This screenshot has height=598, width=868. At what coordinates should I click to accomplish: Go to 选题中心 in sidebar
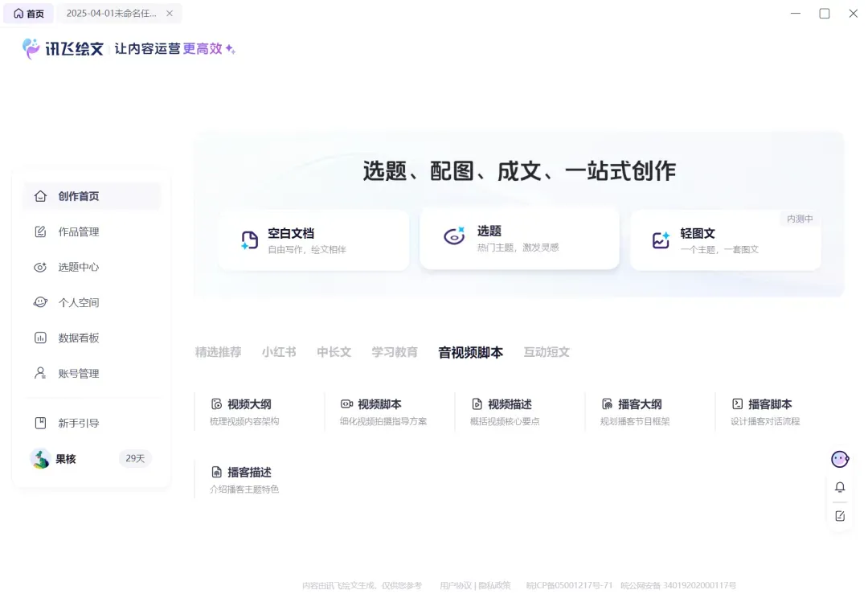(x=92, y=267)
